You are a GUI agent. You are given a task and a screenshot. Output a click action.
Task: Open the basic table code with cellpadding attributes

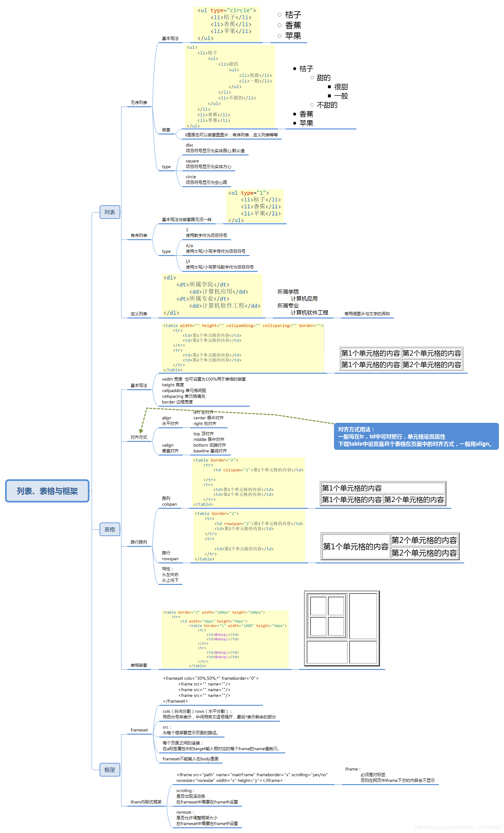pos(243,348)
